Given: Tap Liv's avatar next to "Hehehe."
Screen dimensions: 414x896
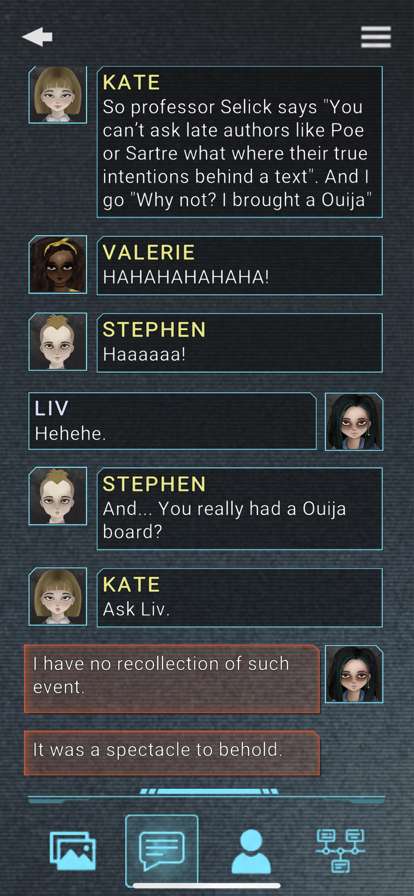Looking at the screenshot, I should (x=354, y=422).
